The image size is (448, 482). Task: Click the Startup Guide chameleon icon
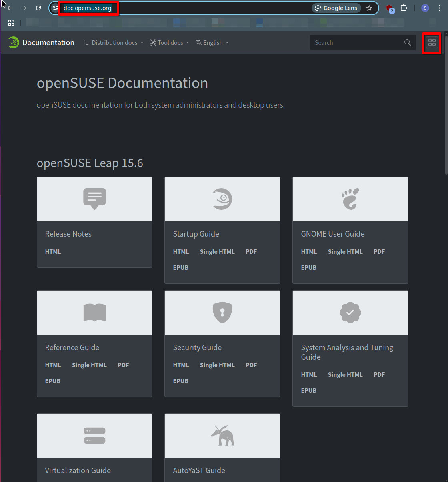[x=222, y=199]
